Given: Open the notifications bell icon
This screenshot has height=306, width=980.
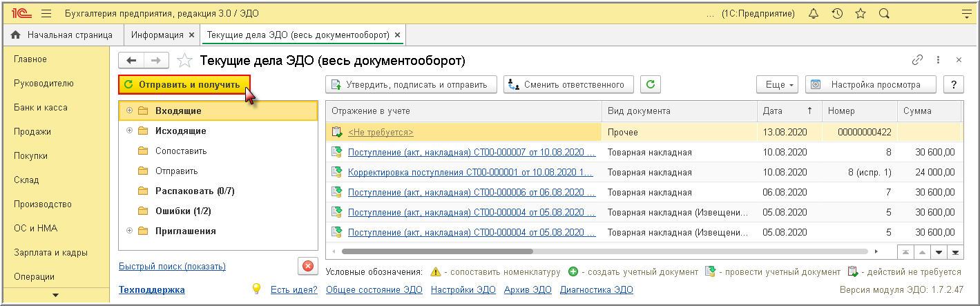Looking at the screenshot, I should [x=813, y=14].
